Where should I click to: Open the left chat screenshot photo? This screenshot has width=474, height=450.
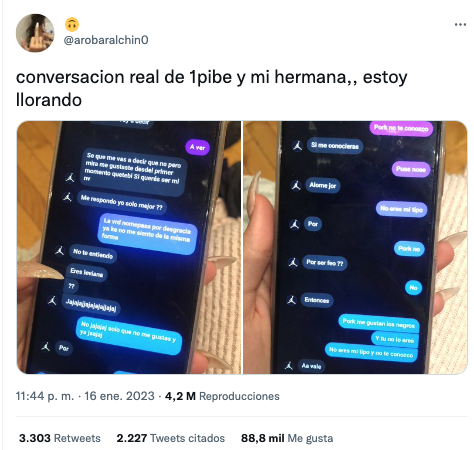[129, 247]
